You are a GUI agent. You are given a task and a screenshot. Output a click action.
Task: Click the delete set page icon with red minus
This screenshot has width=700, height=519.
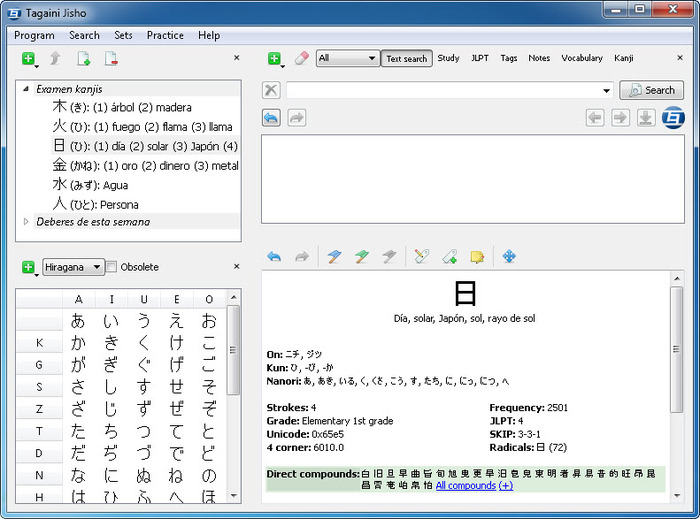(x=111, y=58)
